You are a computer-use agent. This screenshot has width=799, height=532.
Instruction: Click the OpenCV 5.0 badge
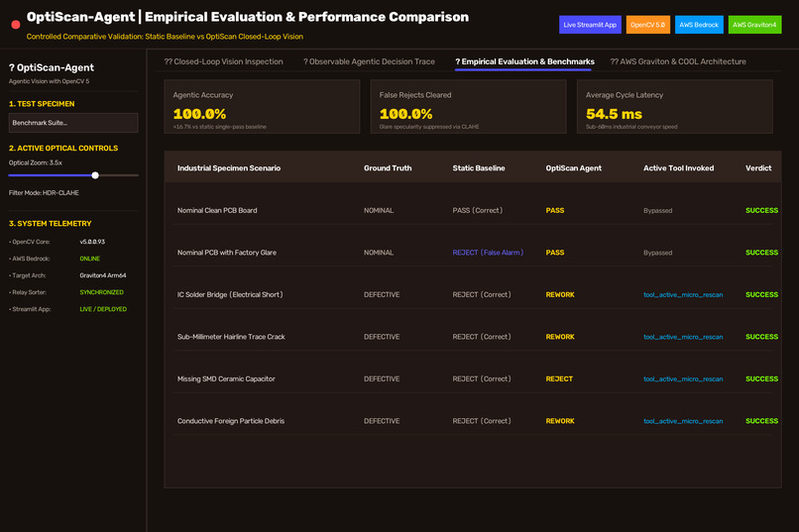pos(647,25)
